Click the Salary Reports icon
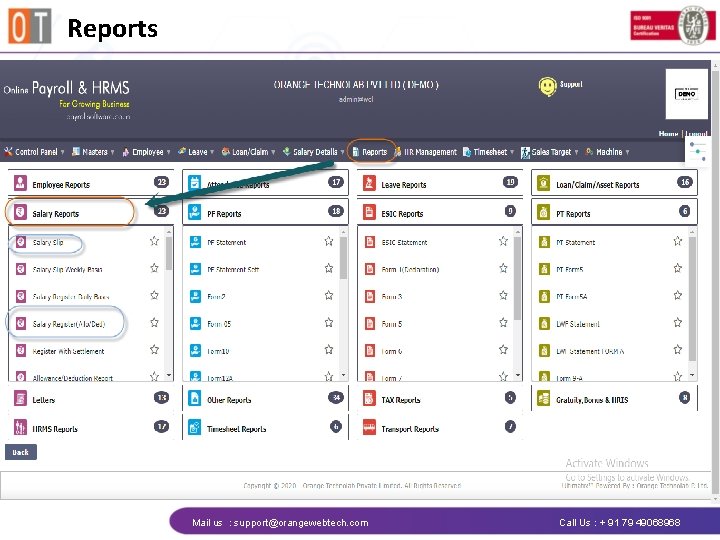Viewport: 720px width, 540px height. click(20, 212)
